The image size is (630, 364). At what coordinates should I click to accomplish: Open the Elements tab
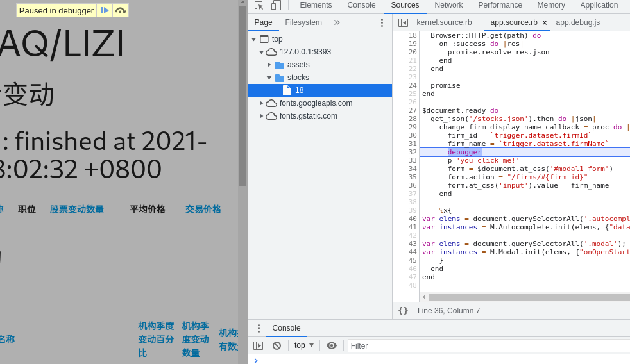tap(316, 5)
